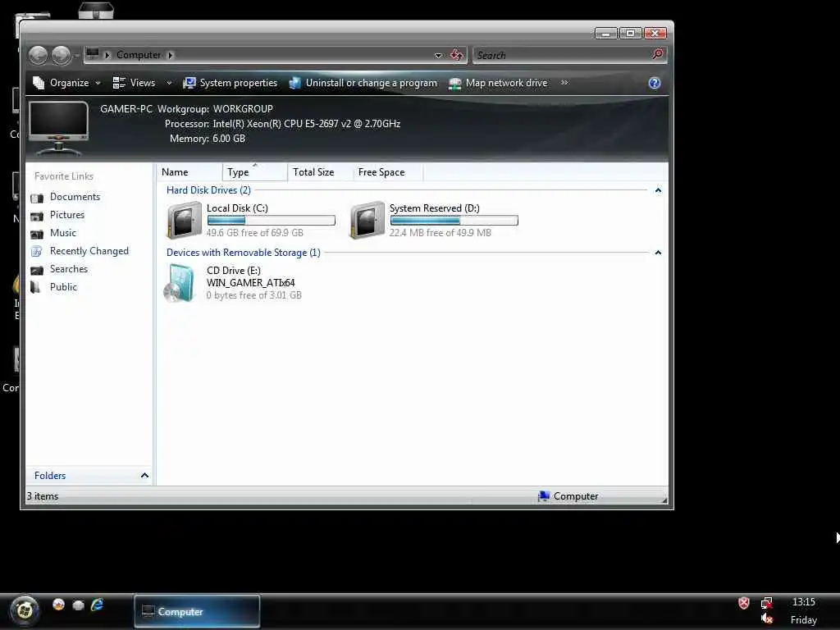This screenshot has height=630, width=840.
Task: Click the computer icon in address bar
Action: pyautogui.click(x=93, y=54)
